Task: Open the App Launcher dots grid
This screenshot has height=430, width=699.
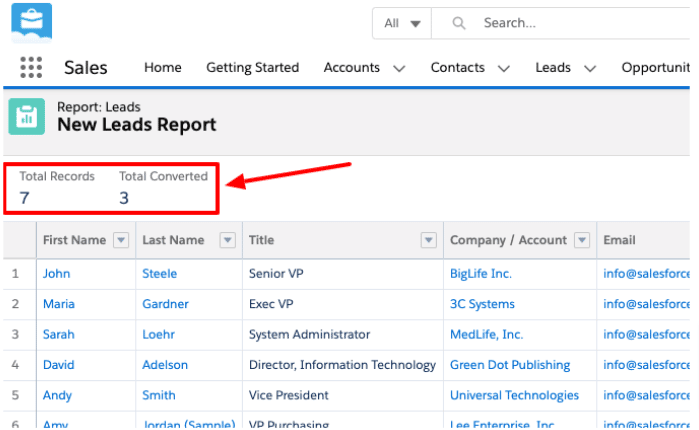Action: [x=31, y=67]
